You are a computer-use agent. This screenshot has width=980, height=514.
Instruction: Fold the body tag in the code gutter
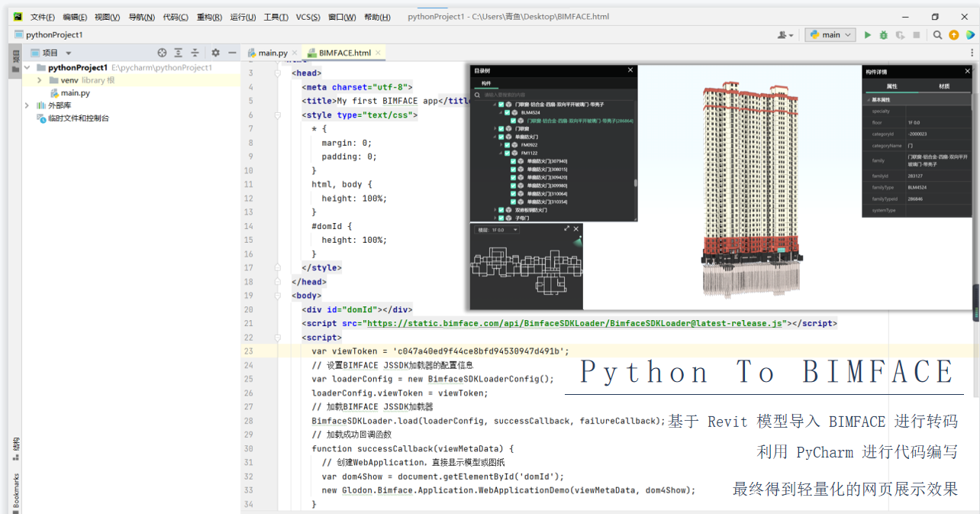point(279,296)
